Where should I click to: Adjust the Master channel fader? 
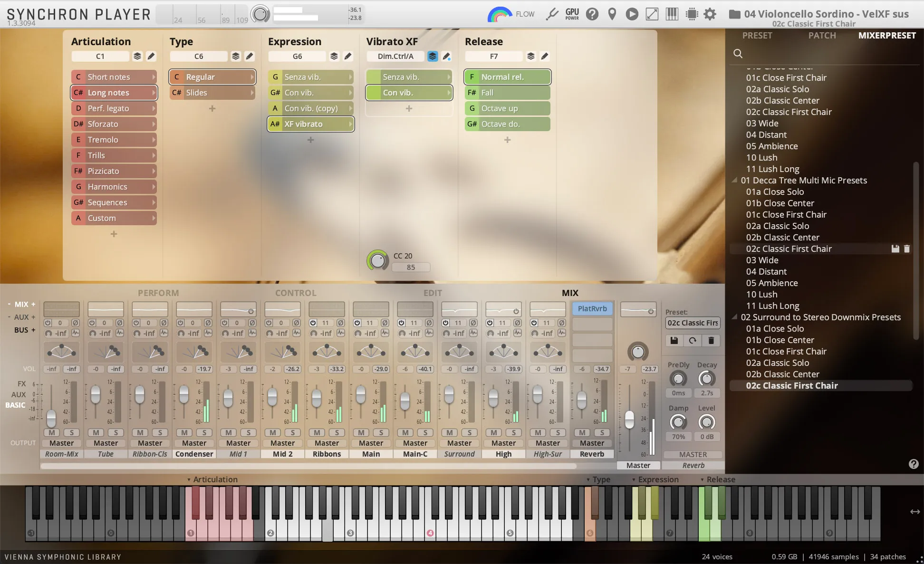click(x=629, y=420)
